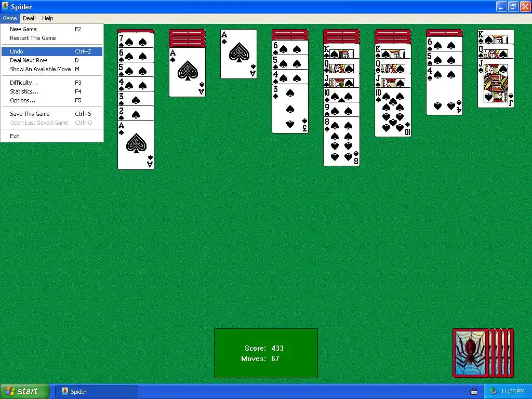
Task: Click Undo in the Game menu
Action: point(51,51)
